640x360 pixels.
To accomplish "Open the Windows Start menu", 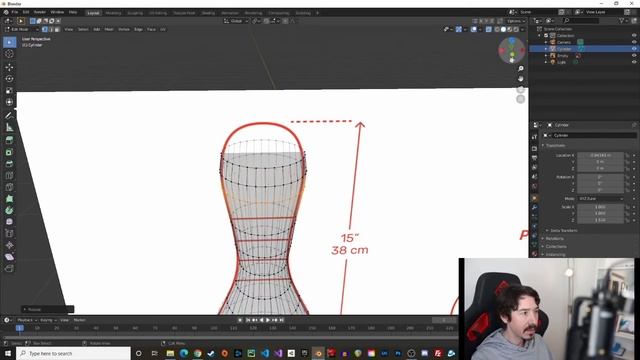I will tap(8, 353).
